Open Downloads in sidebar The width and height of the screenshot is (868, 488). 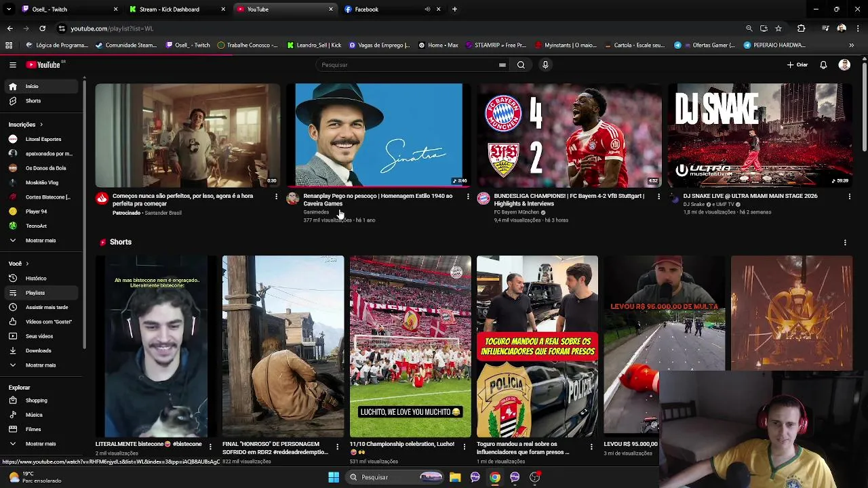[43, 350]
